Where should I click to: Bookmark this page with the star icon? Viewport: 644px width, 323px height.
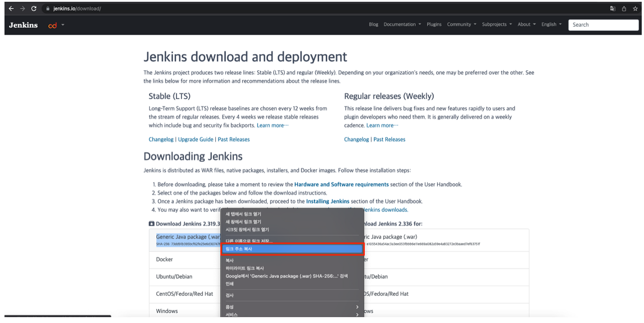point(635,9)
